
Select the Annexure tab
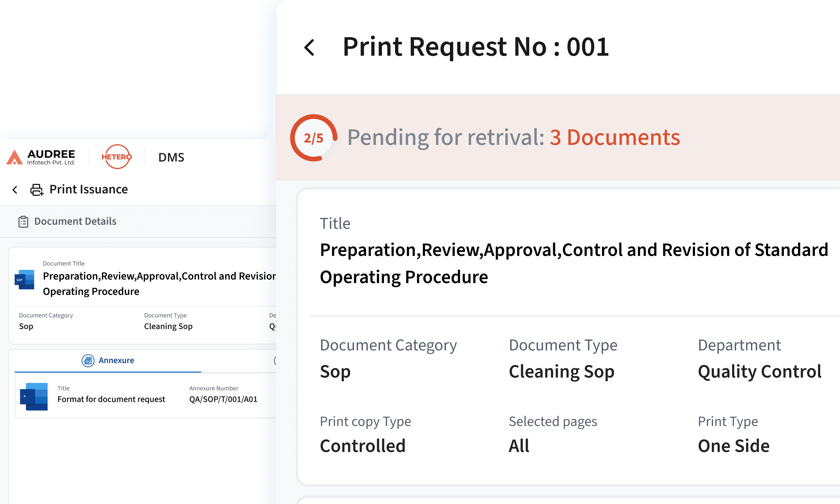coord(116,360)
